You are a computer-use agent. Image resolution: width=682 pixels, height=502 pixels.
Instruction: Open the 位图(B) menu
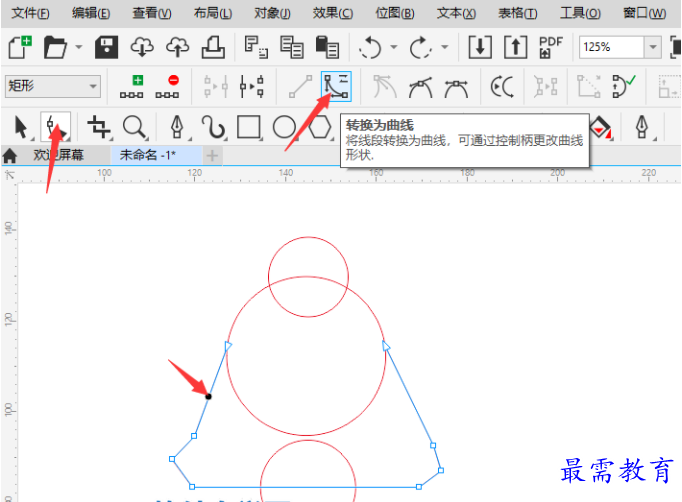pos(395,13)
